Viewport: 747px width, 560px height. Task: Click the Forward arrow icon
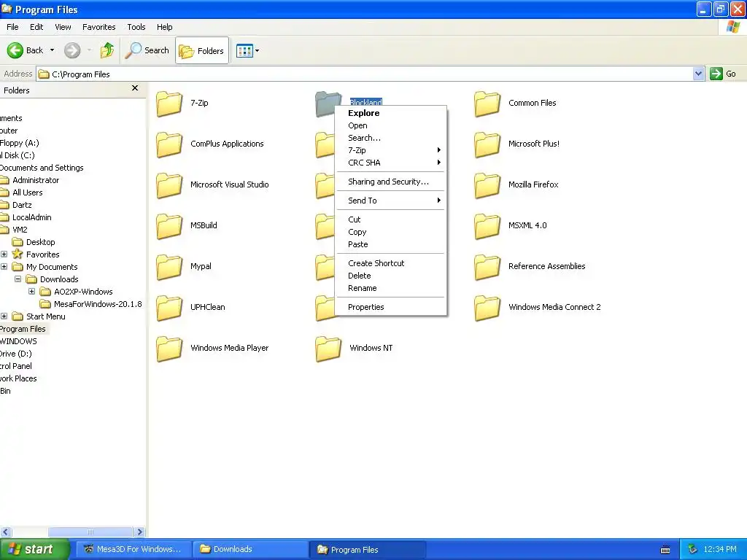(72, 50)
